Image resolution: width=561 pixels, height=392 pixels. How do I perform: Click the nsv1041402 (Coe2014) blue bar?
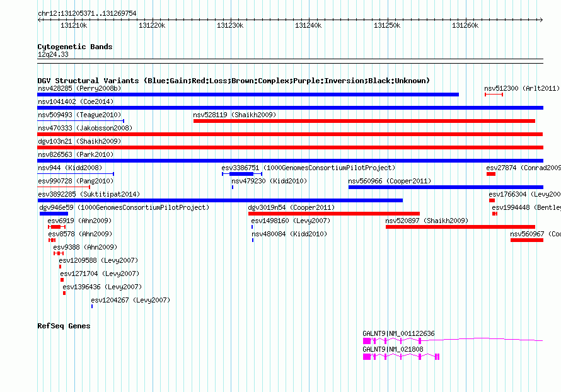point(290,108)
